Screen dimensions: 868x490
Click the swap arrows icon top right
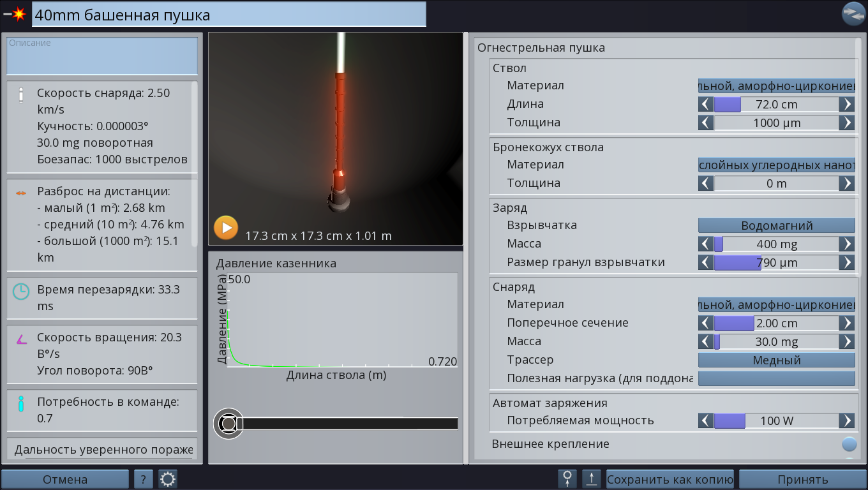pyautogui.click(x=853, y=13)
